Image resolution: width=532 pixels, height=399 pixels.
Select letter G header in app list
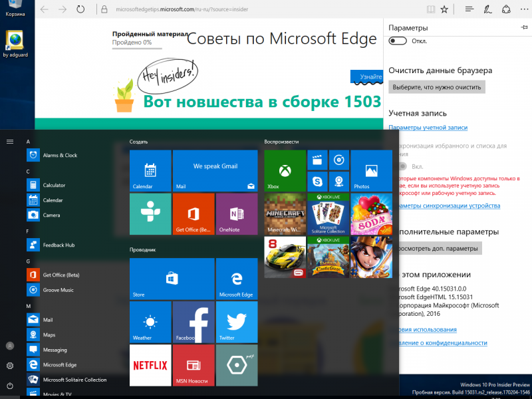pos(28,261)
